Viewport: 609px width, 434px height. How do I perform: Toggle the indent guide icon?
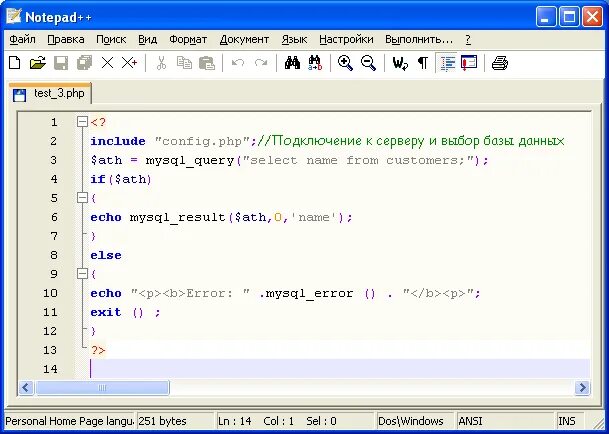coord(447,63)
